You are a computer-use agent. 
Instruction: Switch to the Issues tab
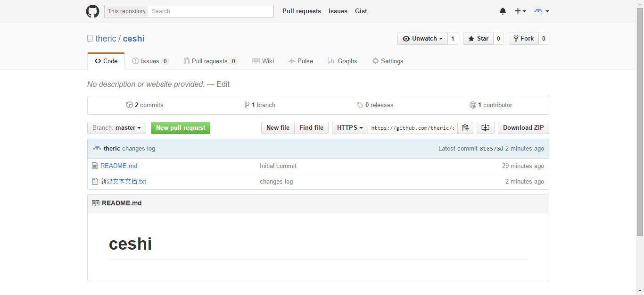(150, 61)
